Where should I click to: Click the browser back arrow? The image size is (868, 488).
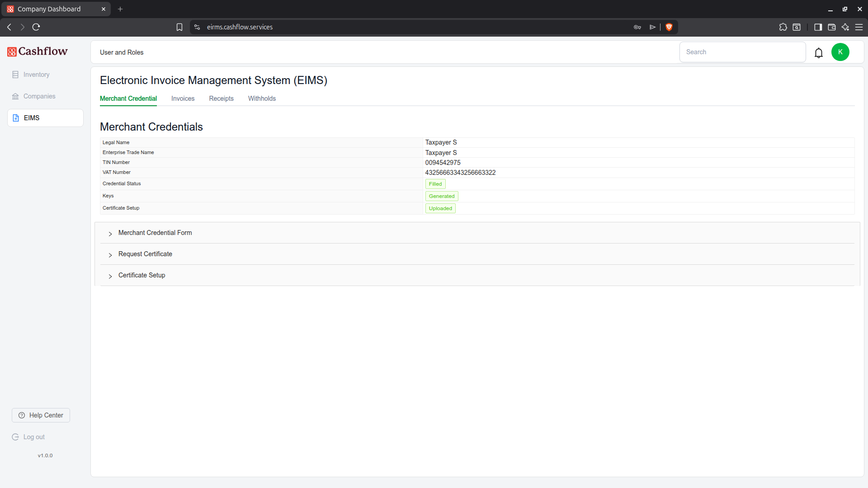[x=9, y=27]
